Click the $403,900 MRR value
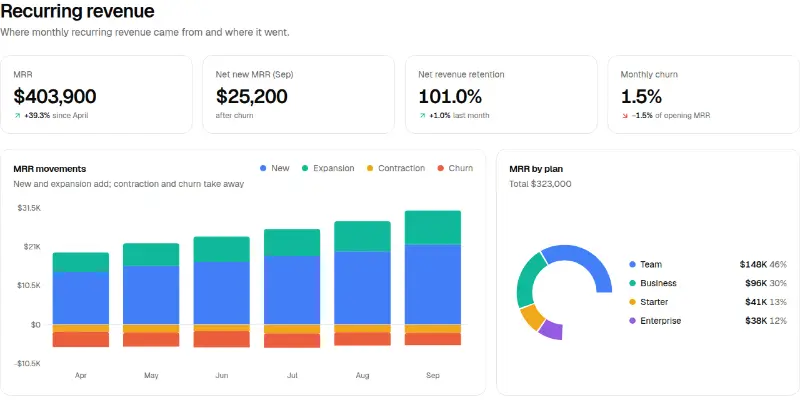This screenshot has width=800, height=400. point(55,96)
